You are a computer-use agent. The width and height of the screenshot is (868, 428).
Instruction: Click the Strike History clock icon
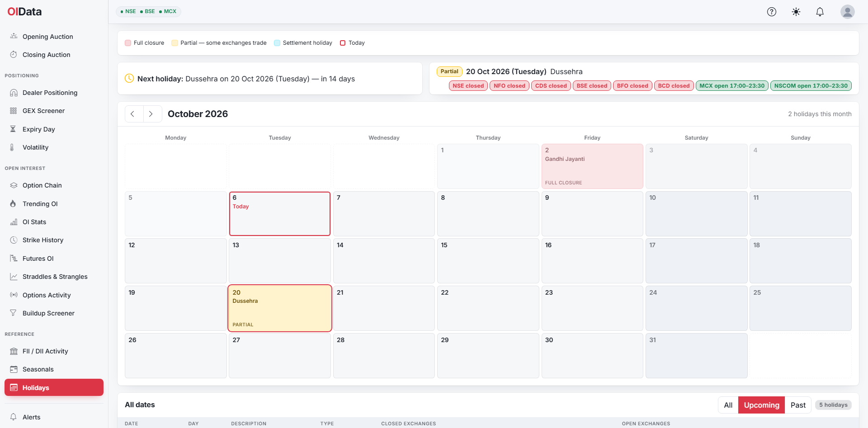point(14,240)
